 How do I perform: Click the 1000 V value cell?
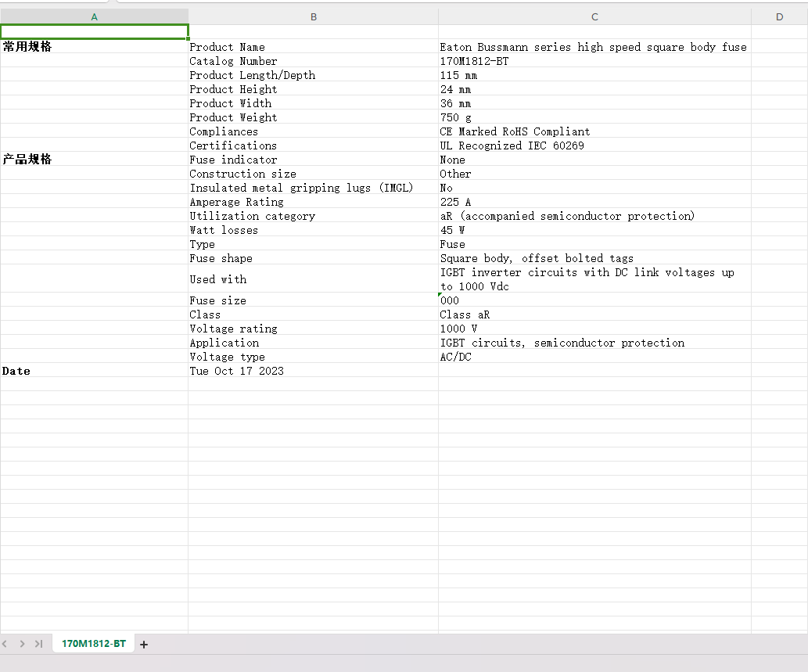(594, 329)
